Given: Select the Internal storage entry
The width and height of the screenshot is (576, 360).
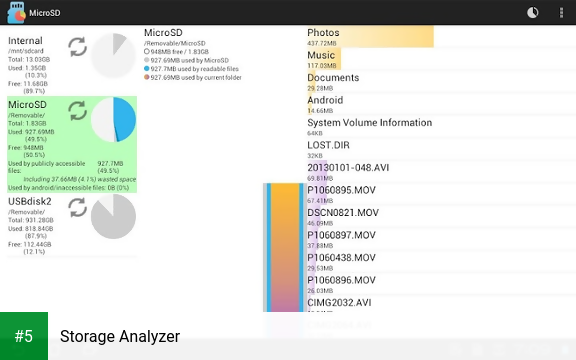Looking at the screenshot, I should [72, 64].
